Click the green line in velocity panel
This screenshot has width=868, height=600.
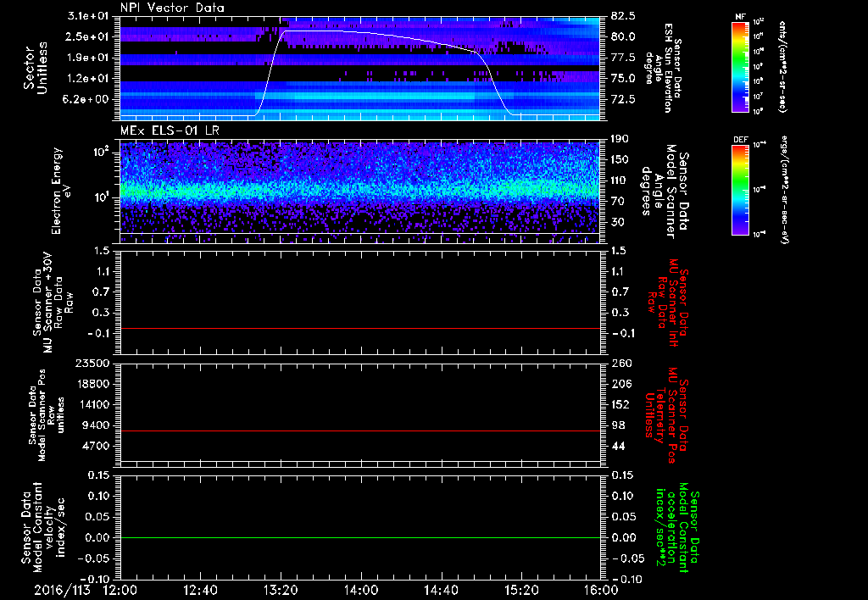tap(359, 537)
